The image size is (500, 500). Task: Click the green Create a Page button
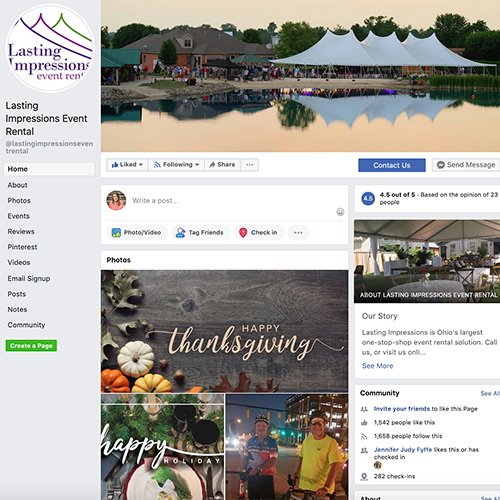point(31,346)
